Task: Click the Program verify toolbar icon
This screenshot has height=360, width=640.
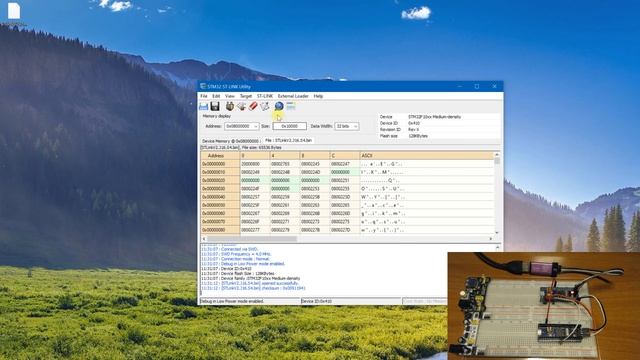Action: point(265,107)
